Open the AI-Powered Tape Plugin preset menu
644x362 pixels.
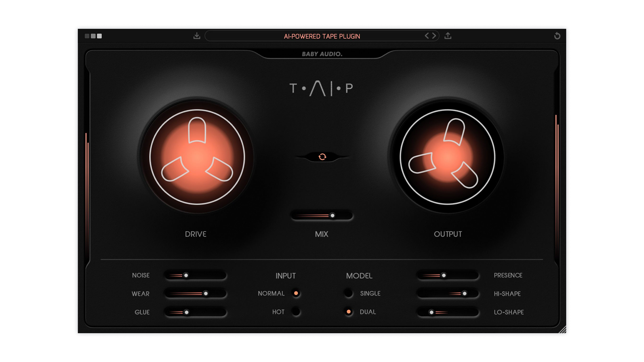tap(322, 36)
